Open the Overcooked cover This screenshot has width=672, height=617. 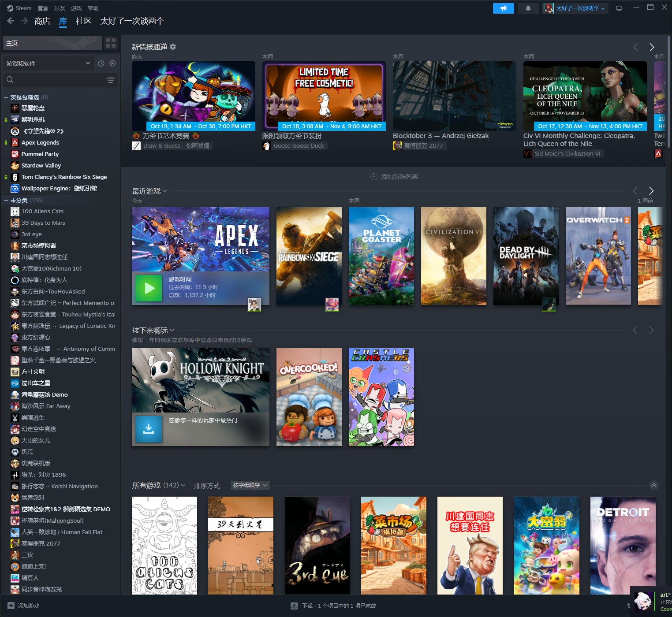pos(309,397)
